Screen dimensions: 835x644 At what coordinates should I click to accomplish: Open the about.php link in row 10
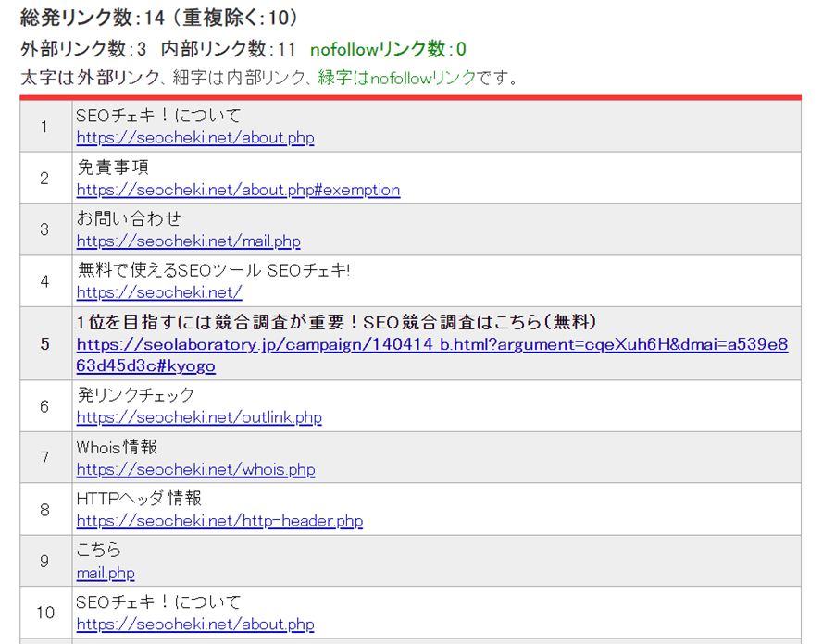[x=195, y=625]
